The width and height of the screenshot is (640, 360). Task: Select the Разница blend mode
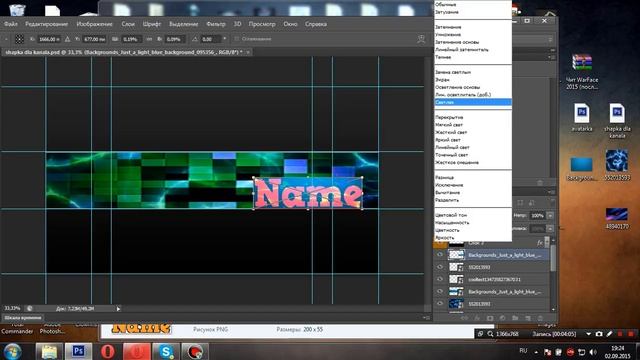click(x=473, y=178)
